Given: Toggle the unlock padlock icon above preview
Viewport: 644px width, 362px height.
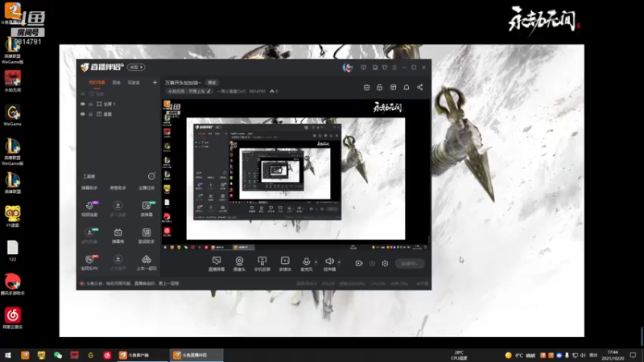Looking at the screenshot, I should pos(379,88).
